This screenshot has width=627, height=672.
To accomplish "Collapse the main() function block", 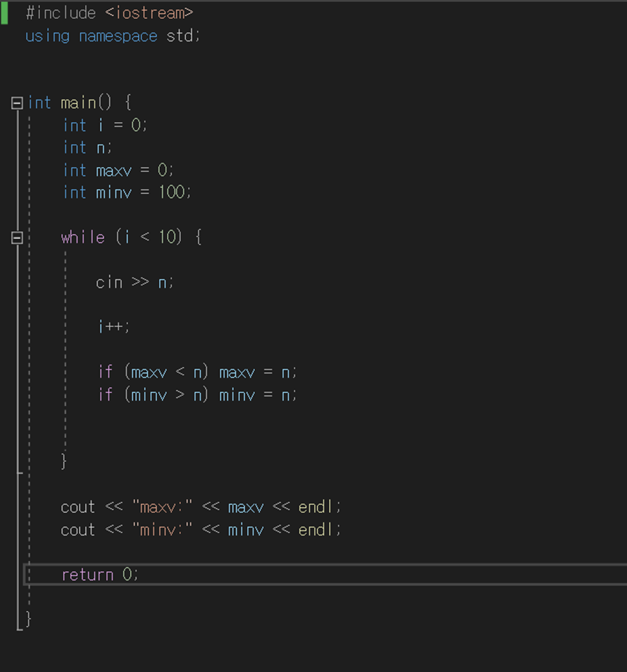I will (x=17, y=103).
